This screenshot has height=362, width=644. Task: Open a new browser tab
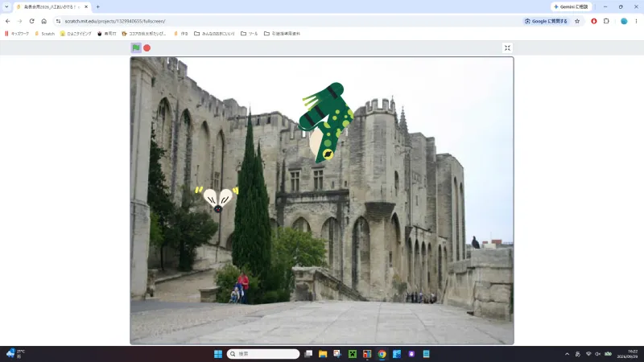click(x=97, y=7)
